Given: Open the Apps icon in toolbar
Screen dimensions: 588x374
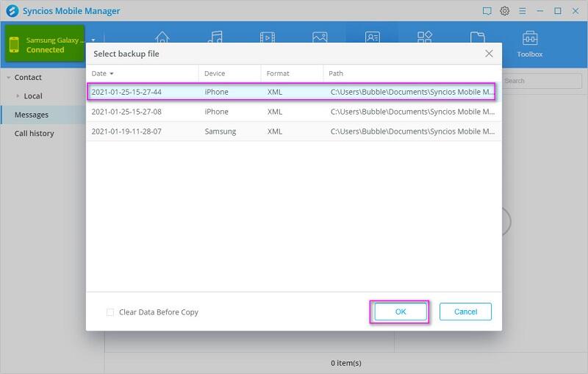Looking at the screenshot, I should pyautogui.click(x=425, y=37).
